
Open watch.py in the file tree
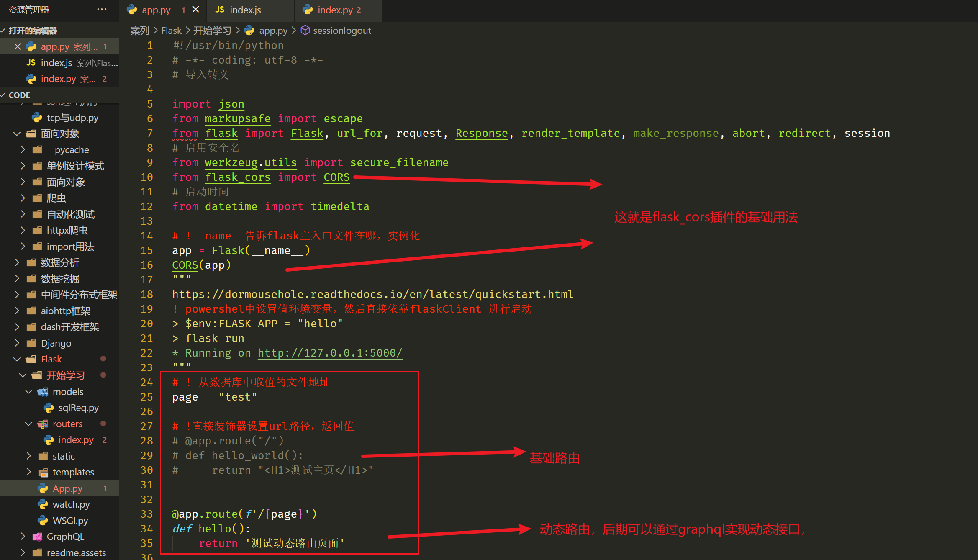pyautogui.click(x=71, y=505)
